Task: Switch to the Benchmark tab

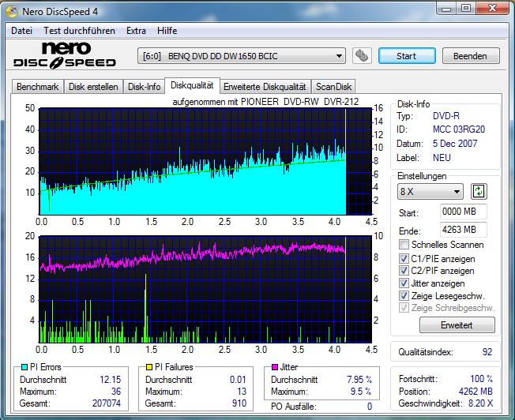Action: (37, 87)
